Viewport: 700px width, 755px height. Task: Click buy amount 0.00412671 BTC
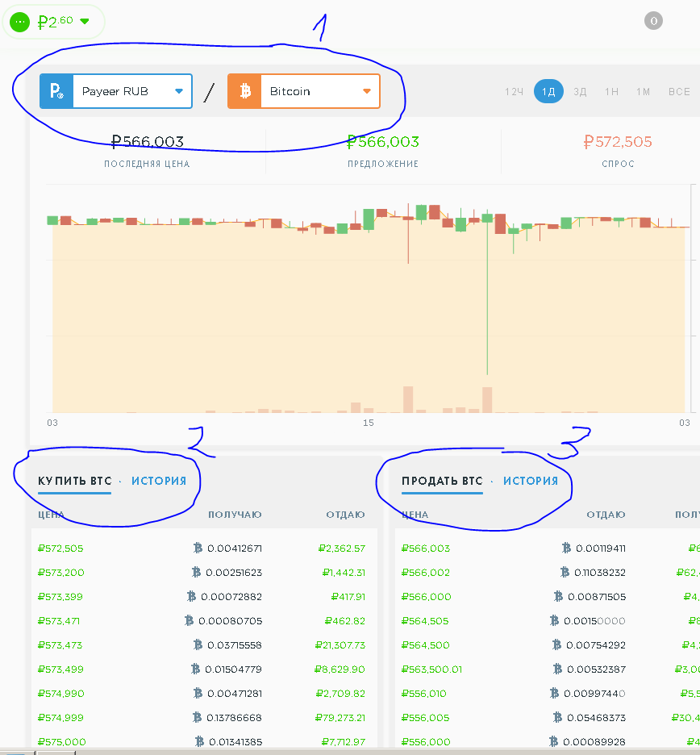point(235,549)
